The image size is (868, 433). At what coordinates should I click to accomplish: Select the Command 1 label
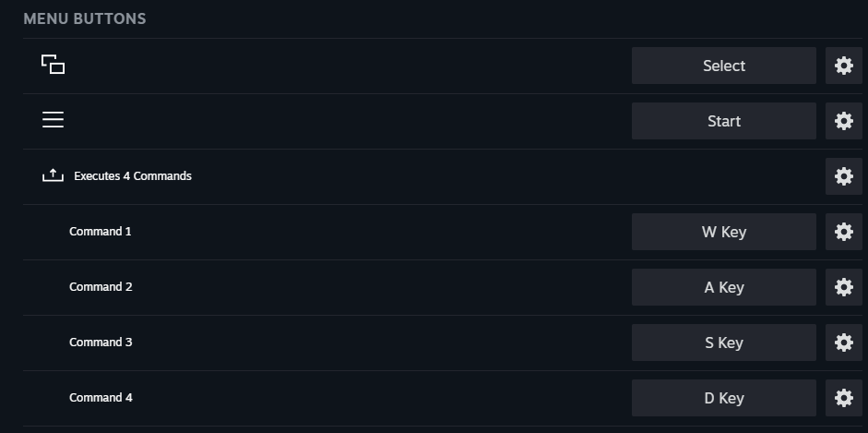pos(101,232)
